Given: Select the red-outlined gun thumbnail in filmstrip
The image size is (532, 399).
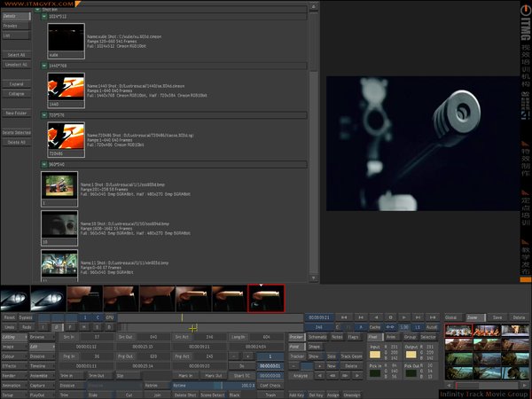Looking at the screenshot, I should click(x=266, y=297).
